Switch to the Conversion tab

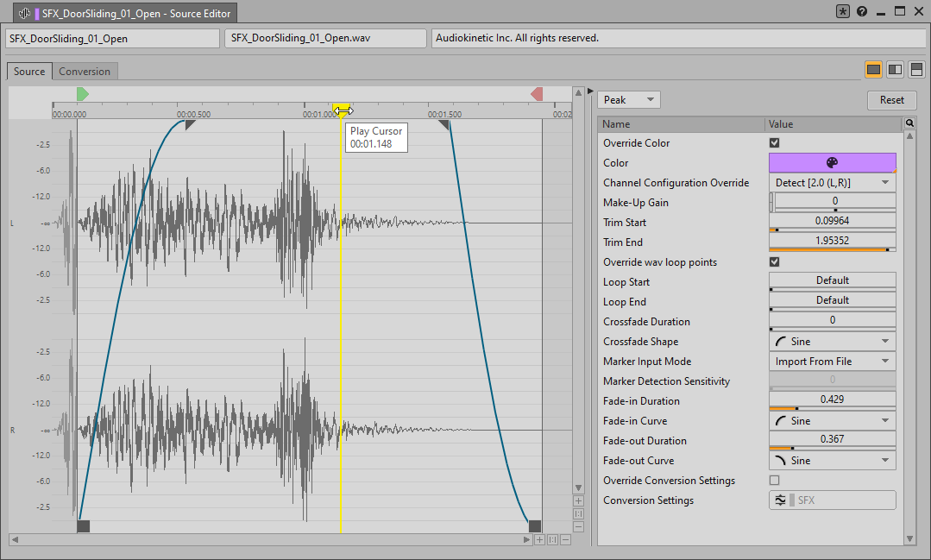click(x=85, y=72)
